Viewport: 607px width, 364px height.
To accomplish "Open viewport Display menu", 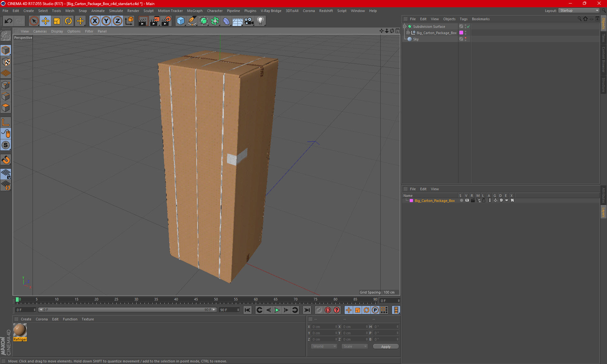I will tap(57, 31).
